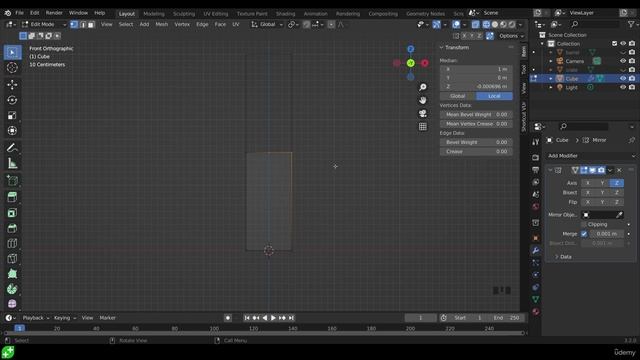Screen dimensions: 640x360
Task: Click the Local button in Transform panel
Action: tap(494, 96)
